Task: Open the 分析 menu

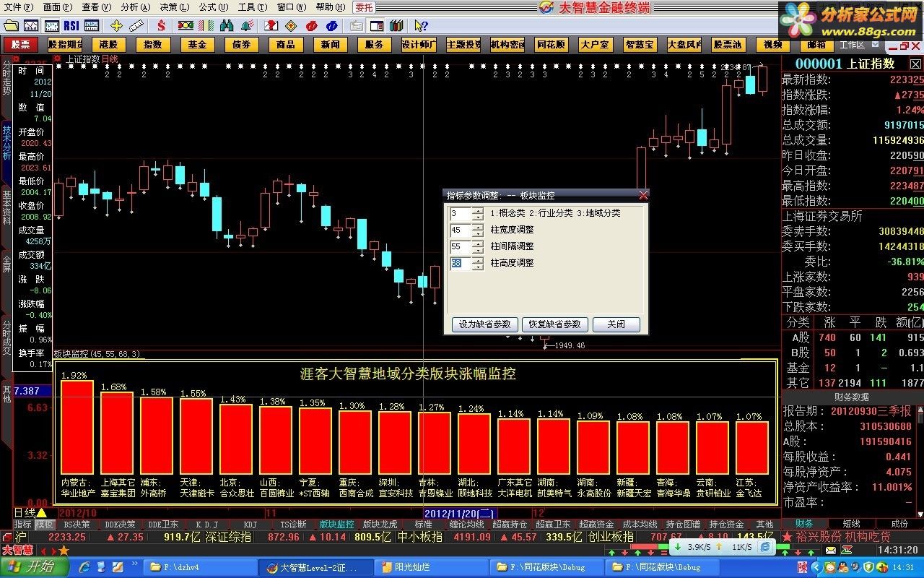Action: (135, 7)
